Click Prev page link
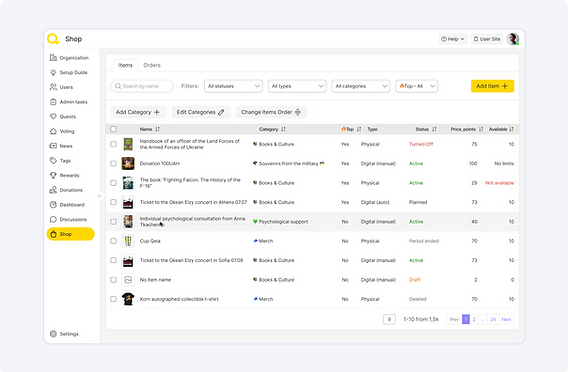This screenshot has width=568, height=372. click(454, 319)
